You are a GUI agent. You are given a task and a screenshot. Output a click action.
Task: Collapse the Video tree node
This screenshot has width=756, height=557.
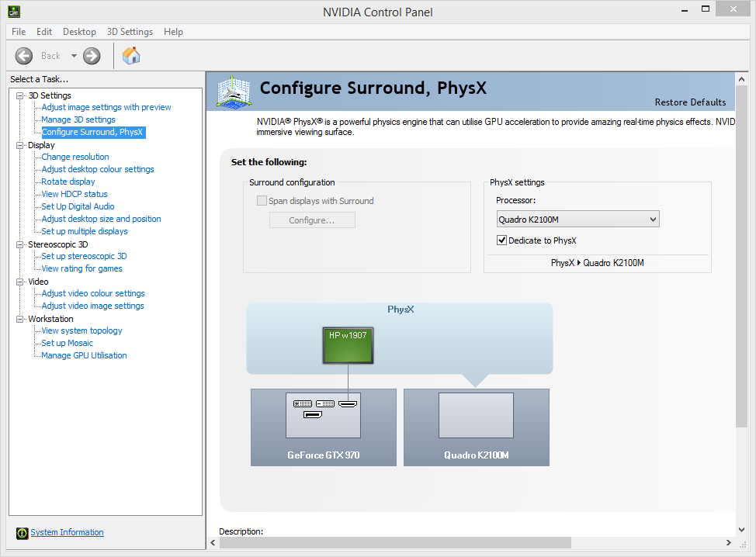pyautogui.click(x=19, y=282)
